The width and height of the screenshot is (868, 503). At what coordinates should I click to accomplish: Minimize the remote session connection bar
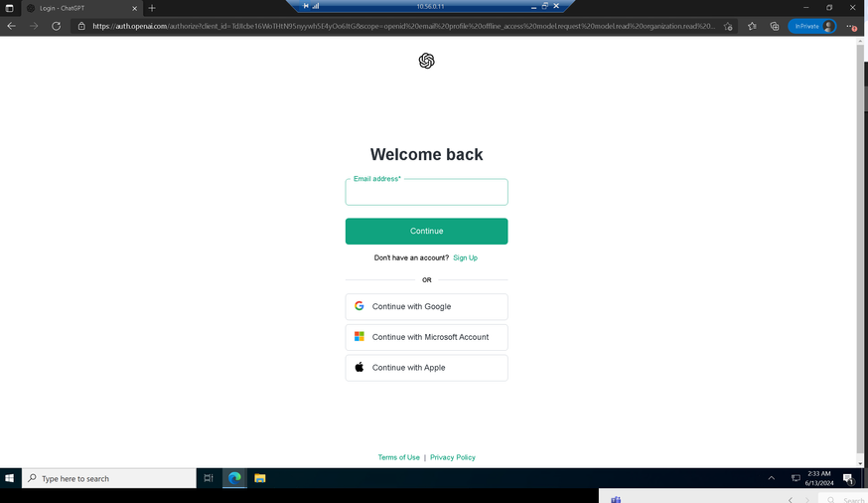533,6
